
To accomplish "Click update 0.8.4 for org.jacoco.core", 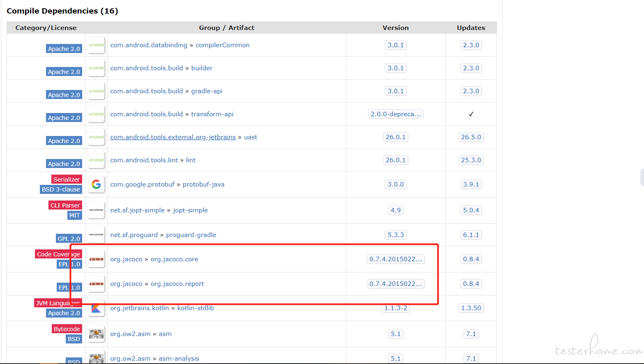I will [x=471, y=259].
